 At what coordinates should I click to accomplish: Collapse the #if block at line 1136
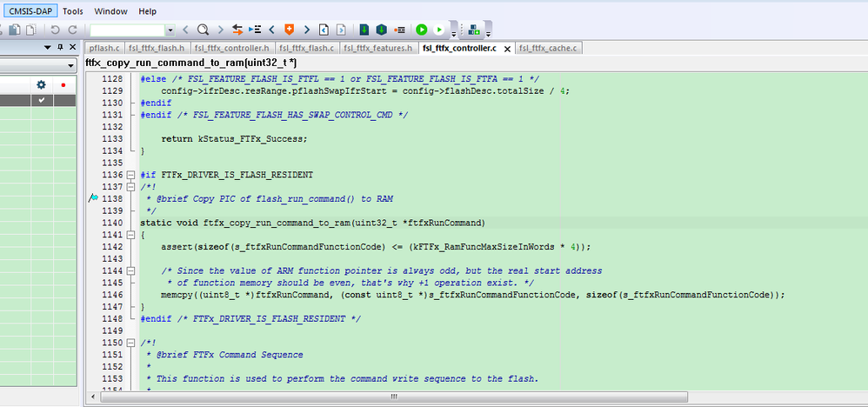coord(131,175)
